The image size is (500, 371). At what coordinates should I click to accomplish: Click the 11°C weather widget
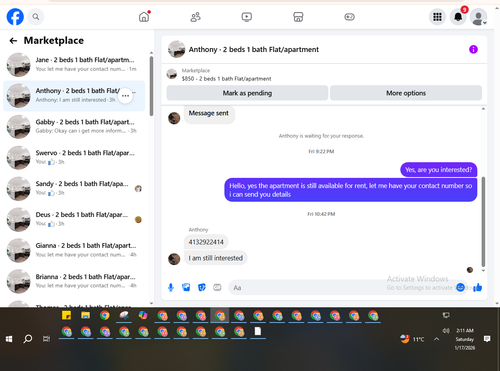(x=412, y=339)
